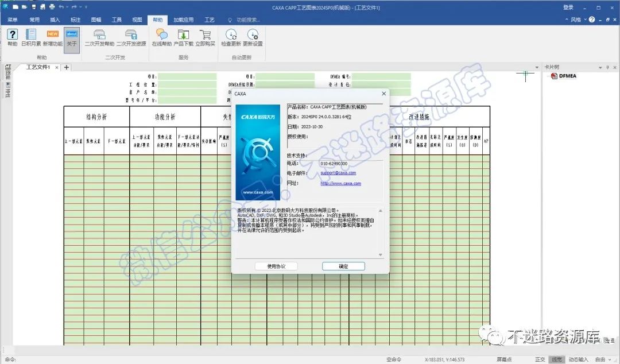Image resolution: width=620 pixels, height=364 pixels.
Task: Open the 卡片树 panel options dropdown arrow
Action: point(600,67)
